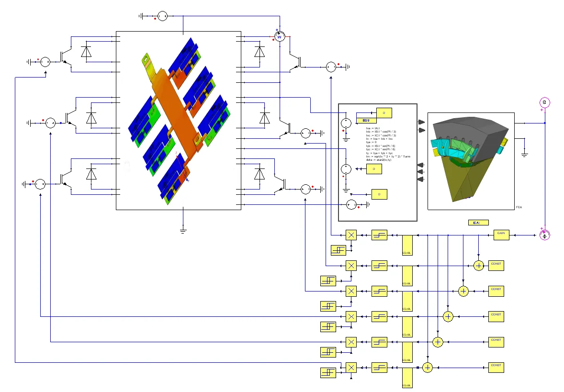Select the GAIN block
The width and height of the screenshot is (564, 392).
(x=501, y=235)
